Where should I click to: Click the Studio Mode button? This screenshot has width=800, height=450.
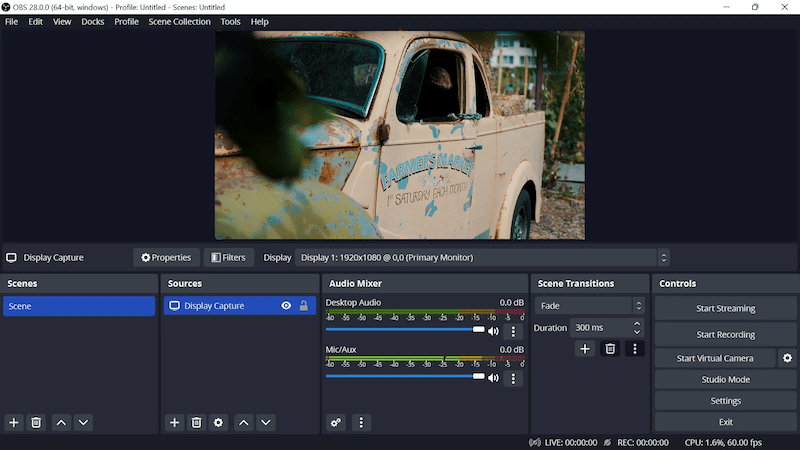click(725, 380)
